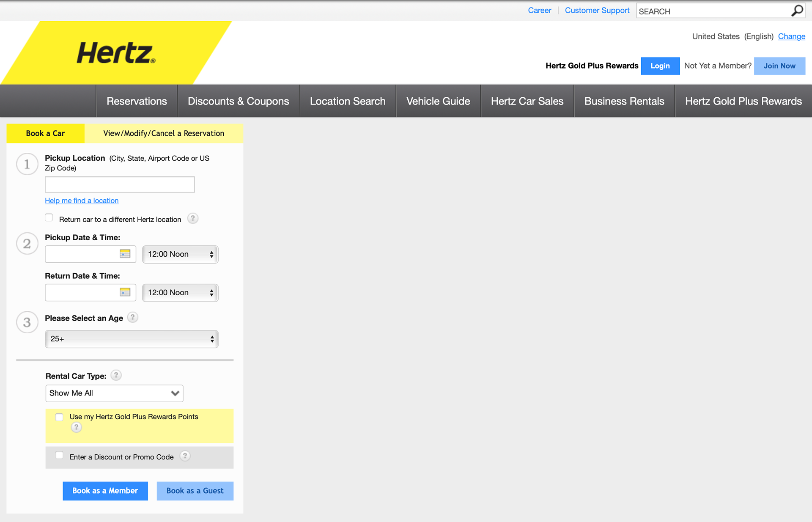This screenshot has width=812, height=522.
Task: Open the Reservations menu
Action: tap(137, 101)
